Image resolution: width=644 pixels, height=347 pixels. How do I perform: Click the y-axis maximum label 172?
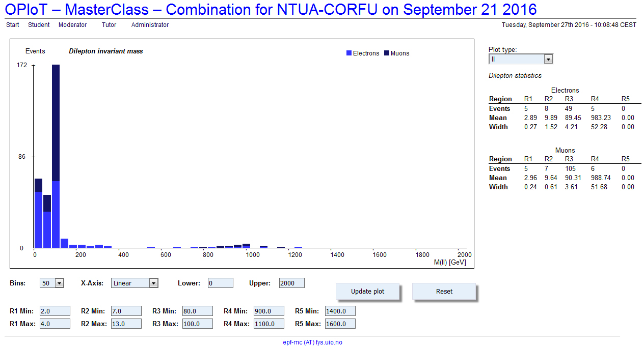(21, 65)
